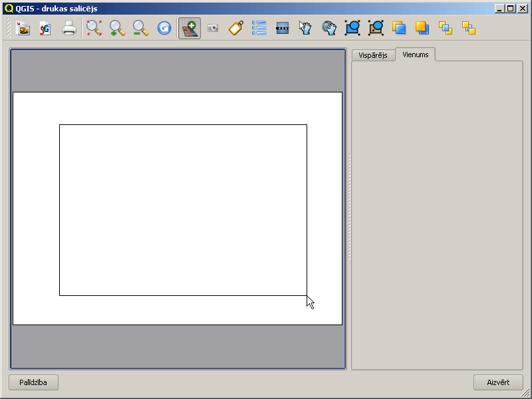Select the Add Image camera tool
The image size is (532, 399).
pos(213,28)
